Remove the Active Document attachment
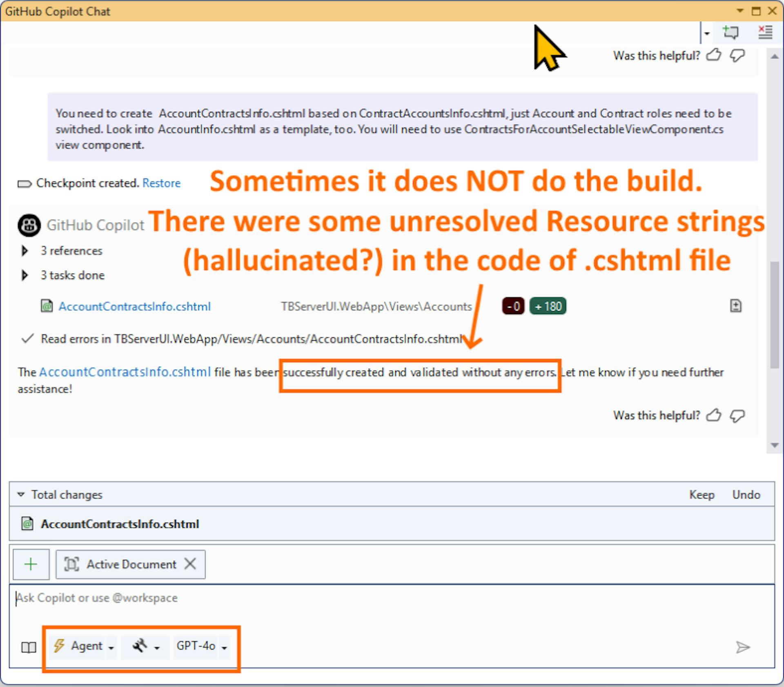This screenshot has height=687, width=784. click(190, 564)
